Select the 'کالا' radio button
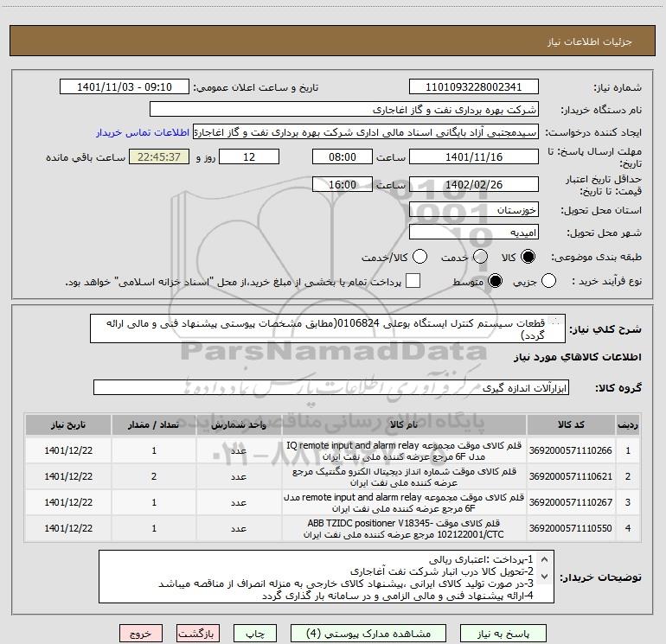666x644 pixels. 528,257
